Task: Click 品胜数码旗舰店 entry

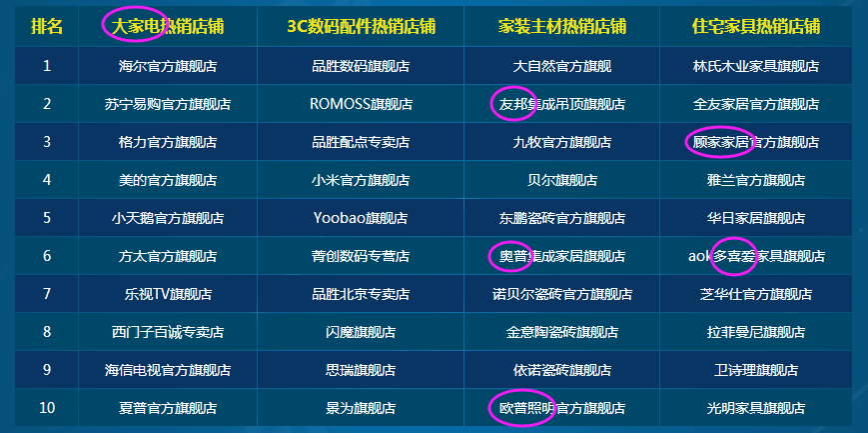Action: pyautogui.click(x=361, y=66)
